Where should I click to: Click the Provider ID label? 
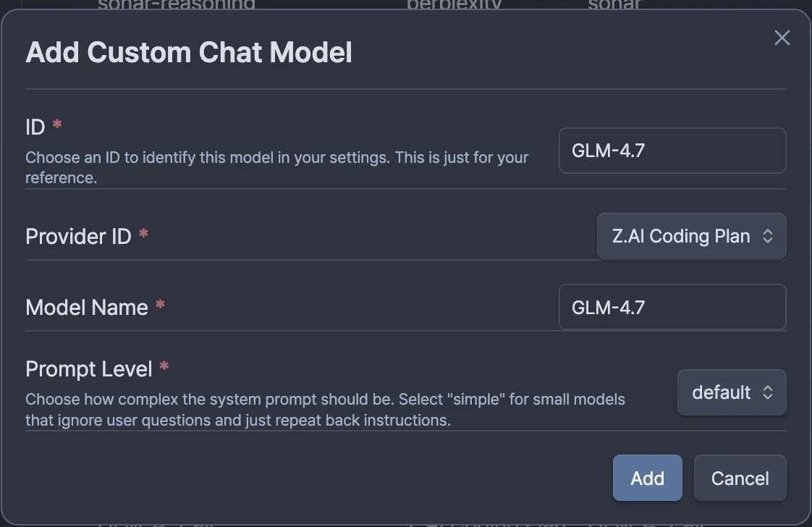[x=78, y=236]
